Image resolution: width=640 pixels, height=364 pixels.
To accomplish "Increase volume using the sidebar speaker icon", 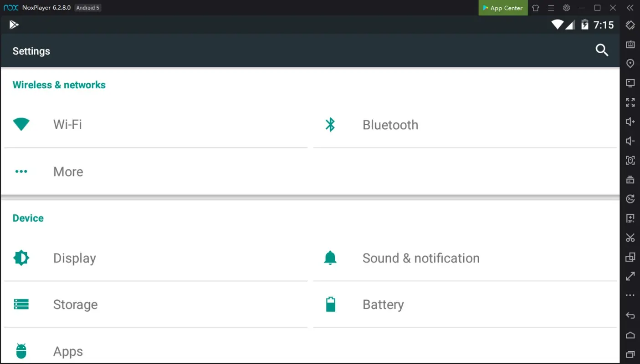I will pyautogui.click(x=630, y=121).
